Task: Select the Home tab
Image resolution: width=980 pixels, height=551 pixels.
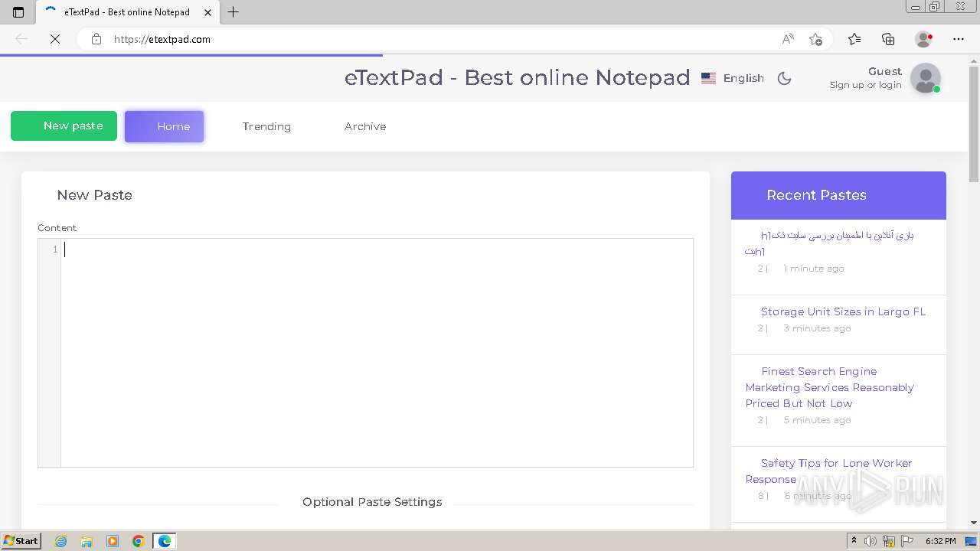Action: coord(164,126)
